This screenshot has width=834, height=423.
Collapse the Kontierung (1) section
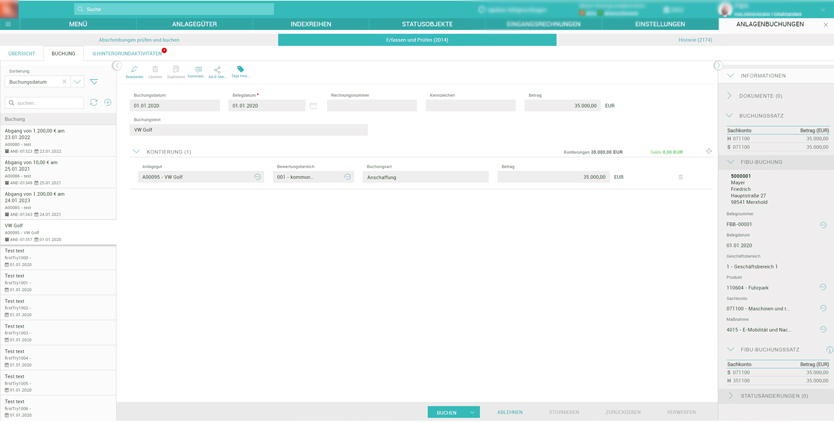pos(136,152)
